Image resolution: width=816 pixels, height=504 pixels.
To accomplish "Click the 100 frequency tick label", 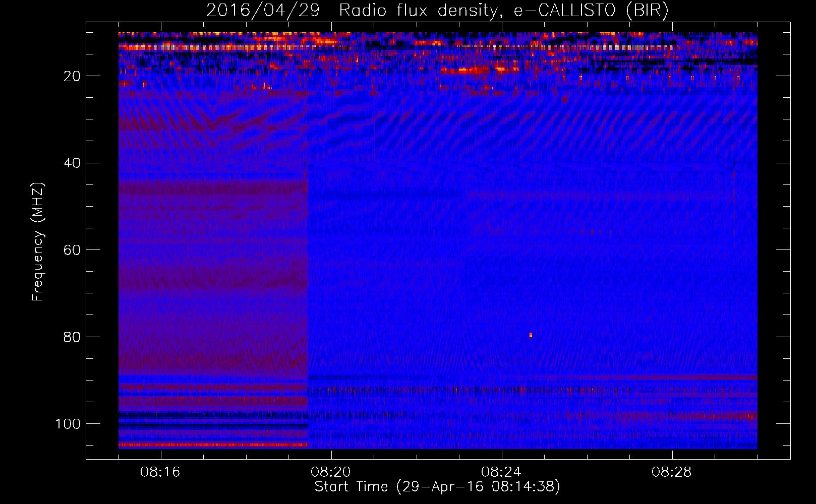I will pos(68,424).
